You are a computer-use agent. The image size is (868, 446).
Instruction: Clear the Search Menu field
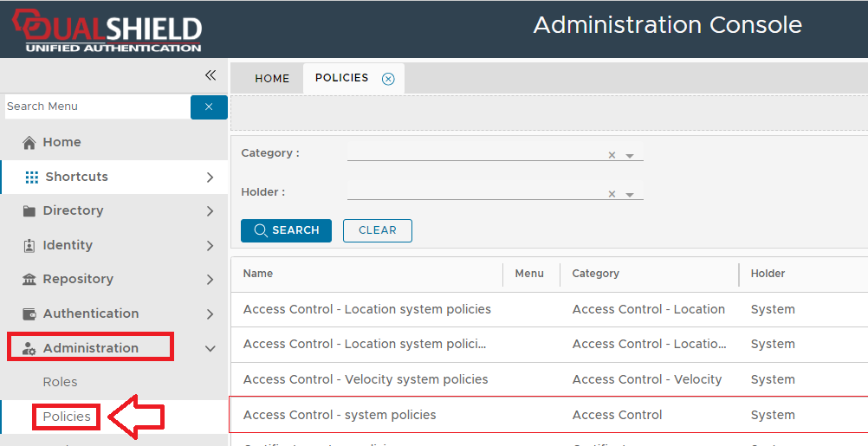[x=209, y=107]
